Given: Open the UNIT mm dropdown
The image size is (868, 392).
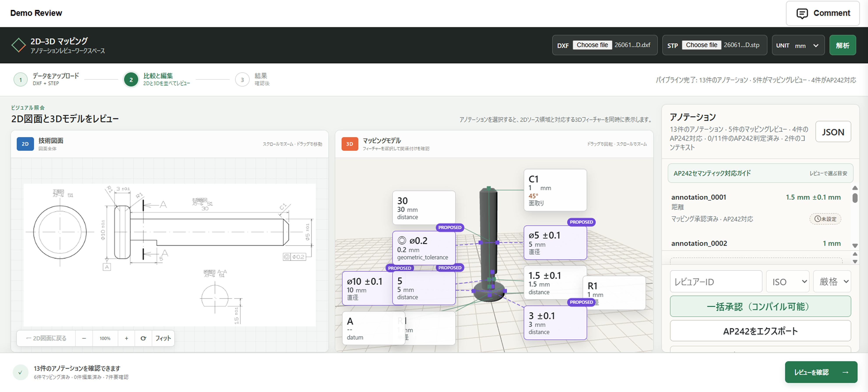Looking at the screenshot, I should coord(798,45).
